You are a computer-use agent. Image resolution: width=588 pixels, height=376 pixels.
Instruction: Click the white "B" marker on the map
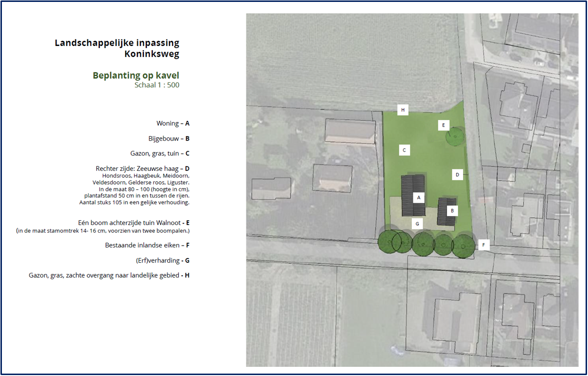click(451, 210)
